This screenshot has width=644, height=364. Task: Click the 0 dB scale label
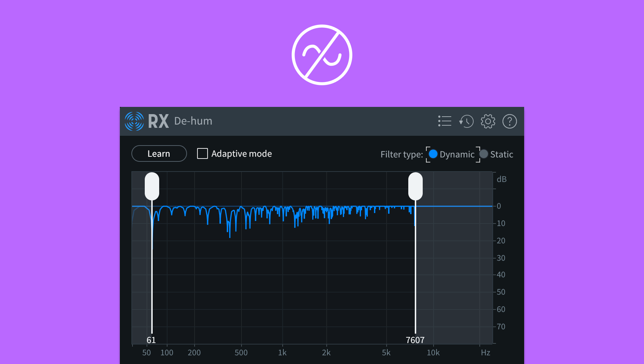point(499,206)
